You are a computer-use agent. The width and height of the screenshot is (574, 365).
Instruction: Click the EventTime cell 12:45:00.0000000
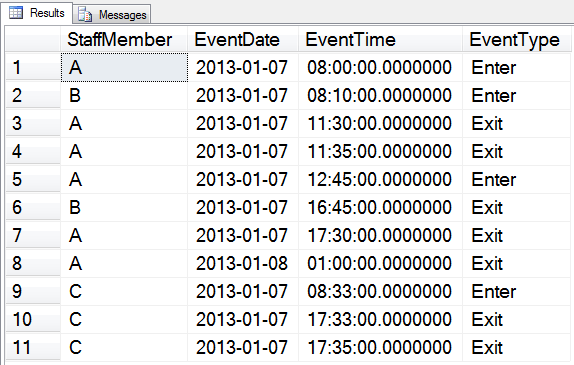[380, 179]
